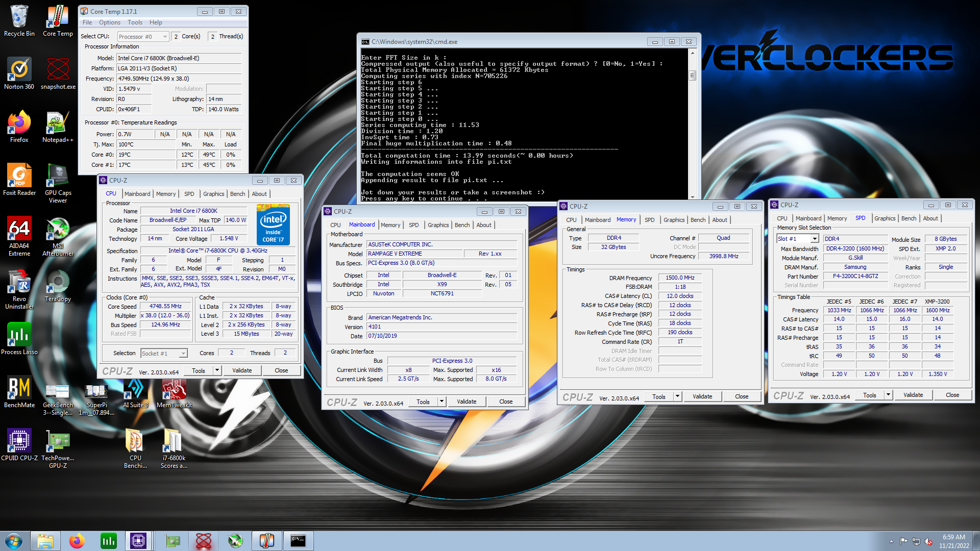Open AIDA64 Extreme desktop icon
The image size is (980, 551).
point(19,236)
